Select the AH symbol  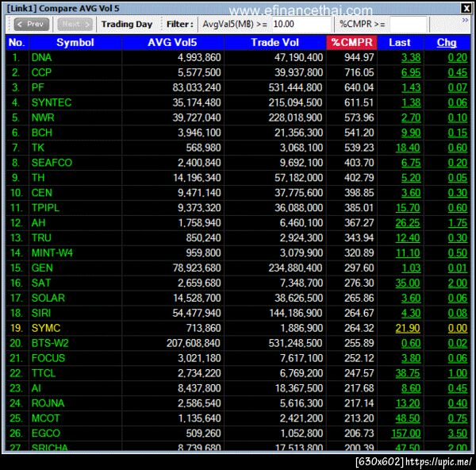[39, 223]
